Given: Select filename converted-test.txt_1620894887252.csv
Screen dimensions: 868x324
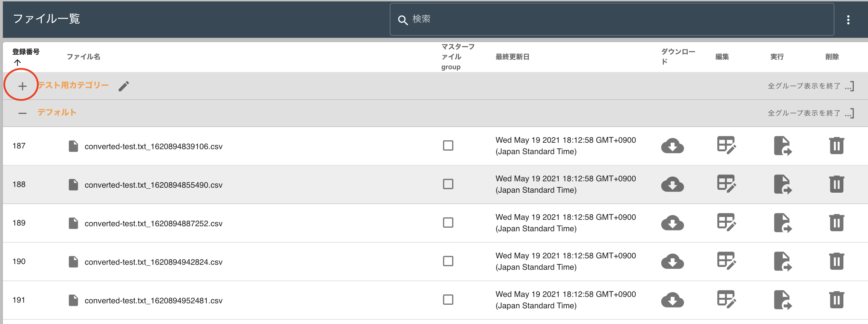Looking at the screenshot, I should click(153, 223).
